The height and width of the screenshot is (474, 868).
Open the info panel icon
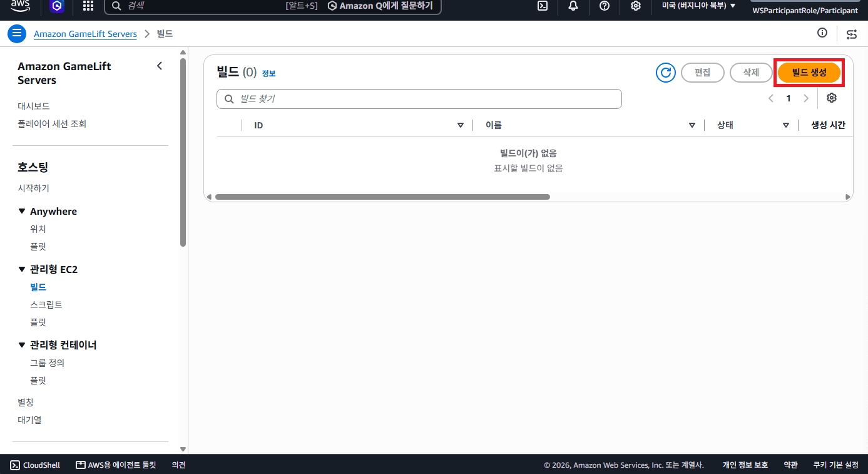(822, 33)
